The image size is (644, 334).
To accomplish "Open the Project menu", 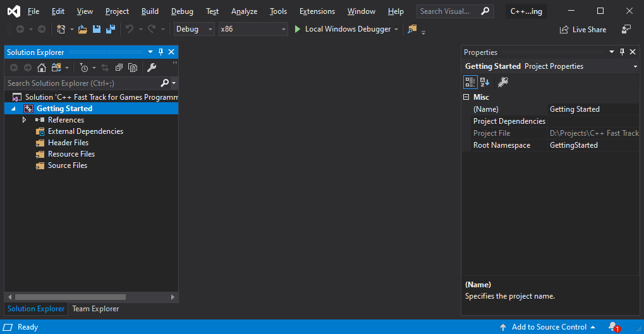I will click(x=117, y=11).
